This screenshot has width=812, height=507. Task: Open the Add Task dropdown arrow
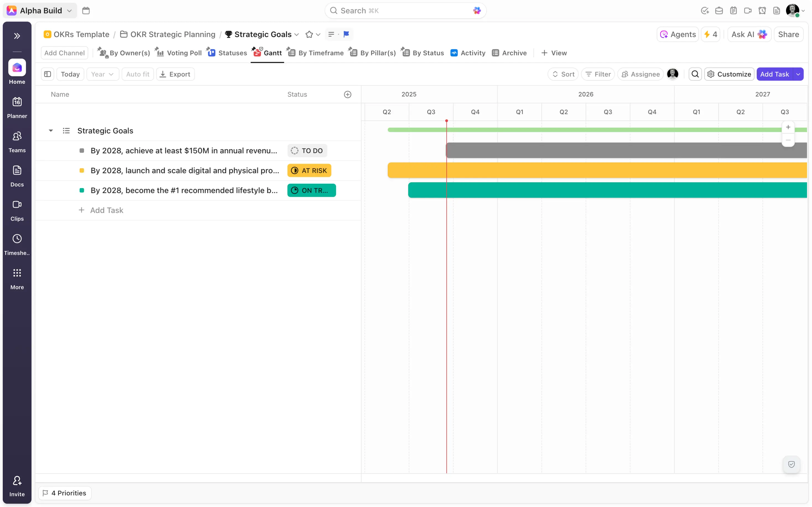click(x=798, y=74)
